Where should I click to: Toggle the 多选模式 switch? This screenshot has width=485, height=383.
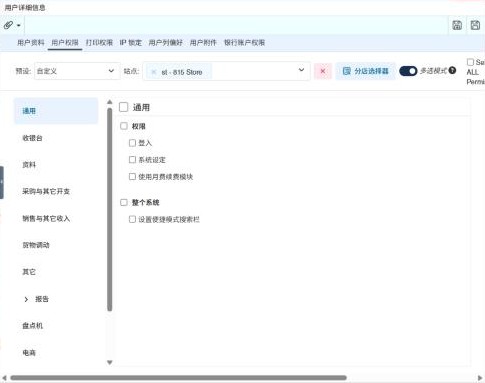tap(408, 71)
